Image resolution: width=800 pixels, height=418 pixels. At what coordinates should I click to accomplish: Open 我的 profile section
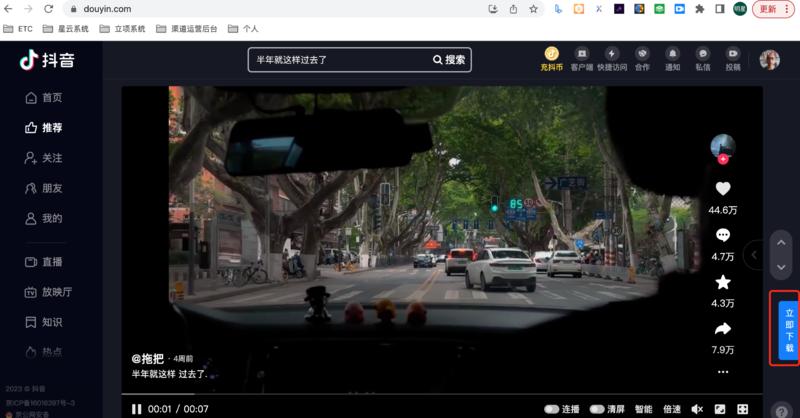(44, 218)
